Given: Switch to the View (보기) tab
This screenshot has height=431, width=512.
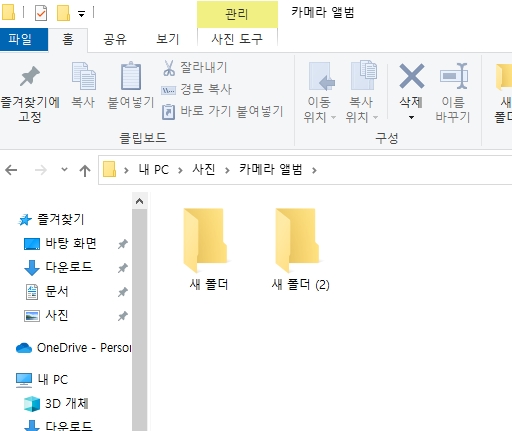Looking at the screenshot, I should (168, 40).
